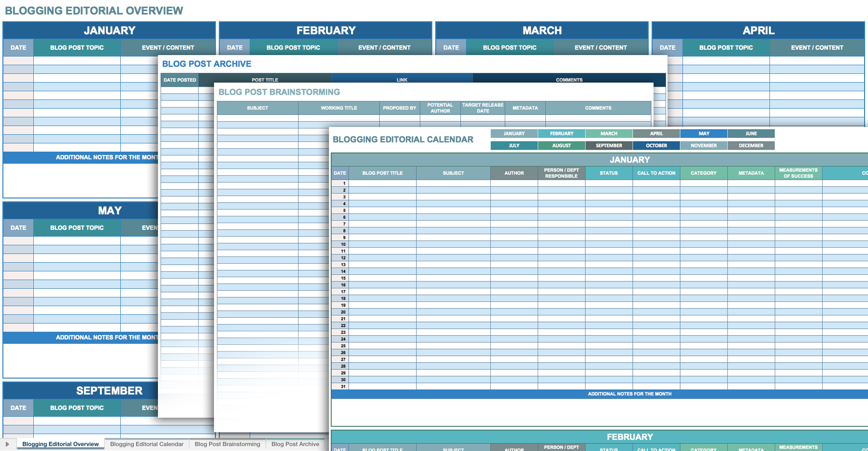The width and height of the screenshot is (868, 451).
Task: Click the Blog Post Archive title
Action: click(x=207, y=64)
